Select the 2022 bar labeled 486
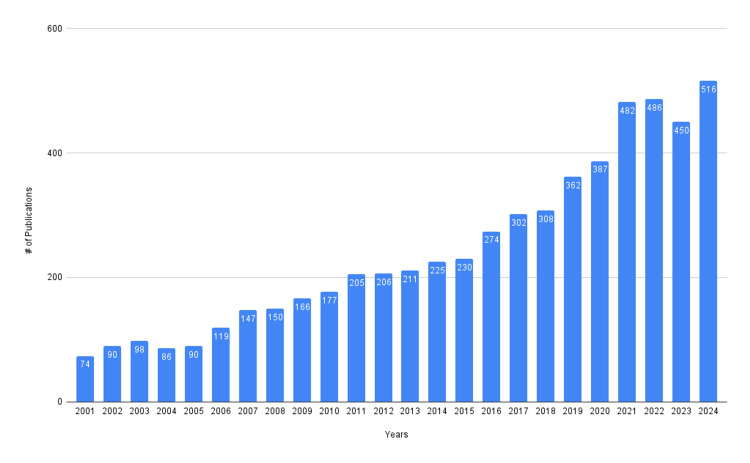 click(x=654, y=251)
